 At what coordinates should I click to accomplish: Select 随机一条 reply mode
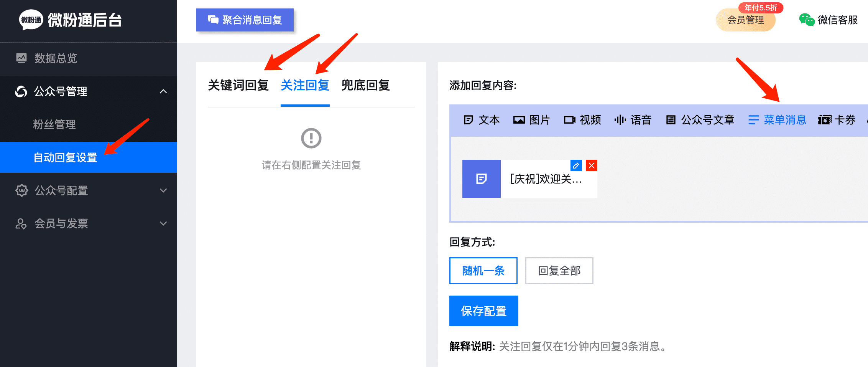tap(483, 271)
